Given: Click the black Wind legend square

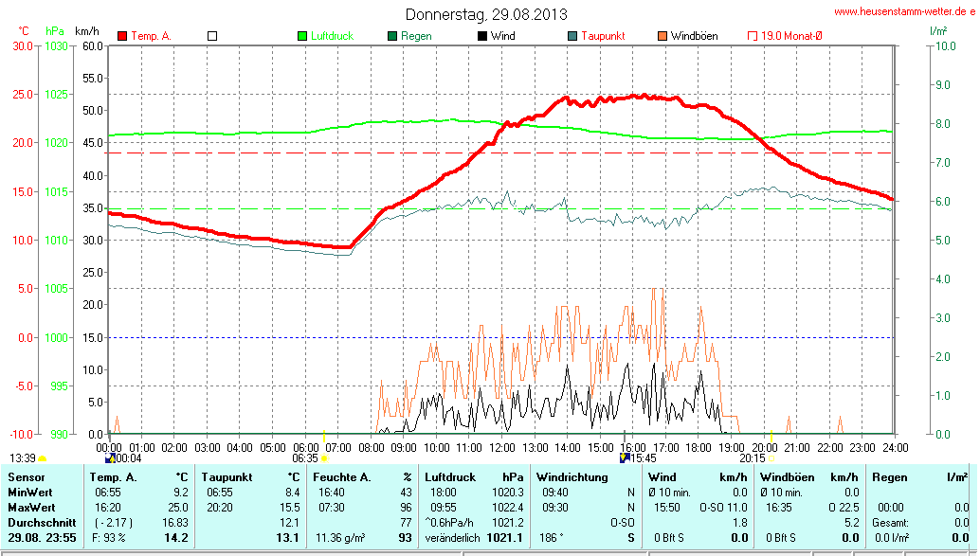Looking at the screenshot, I should (x=482, y=36).
